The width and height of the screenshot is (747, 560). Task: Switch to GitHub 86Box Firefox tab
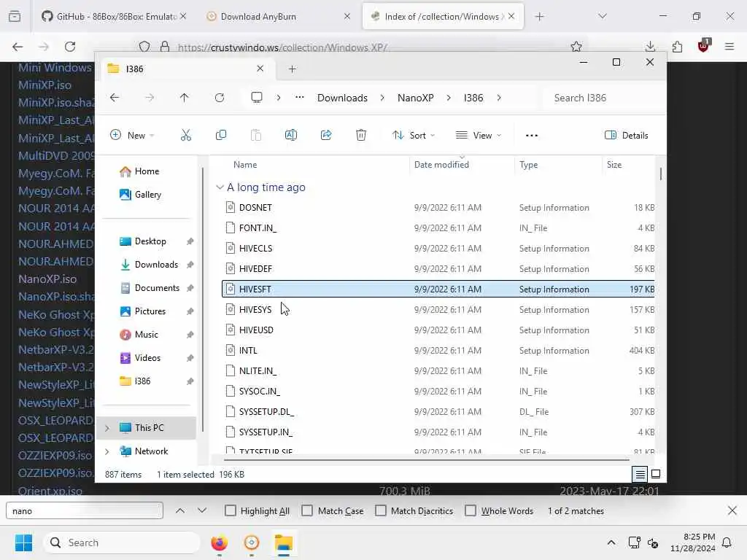[x=113, y=16]
